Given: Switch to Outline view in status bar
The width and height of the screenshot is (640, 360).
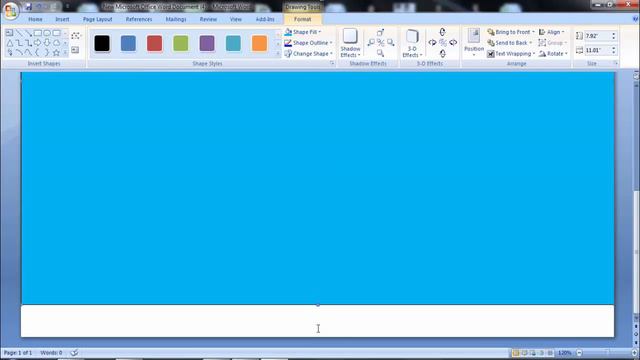Looking at the screenshot, I should pos(542,353).
